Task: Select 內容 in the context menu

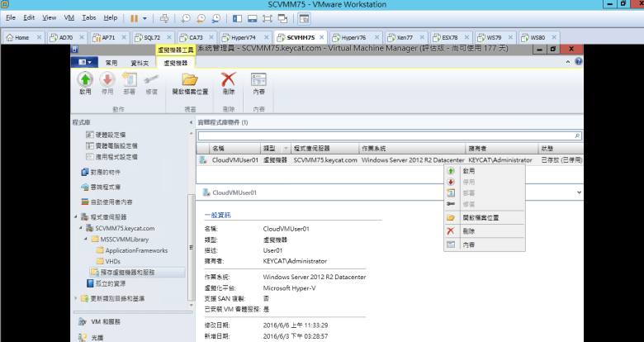Action: point(468,245)
